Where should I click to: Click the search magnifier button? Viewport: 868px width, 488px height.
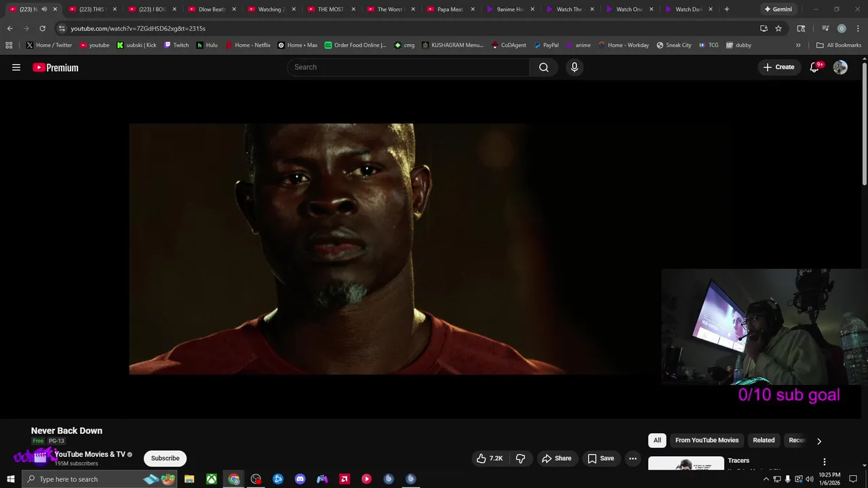(x=544, y=67)
